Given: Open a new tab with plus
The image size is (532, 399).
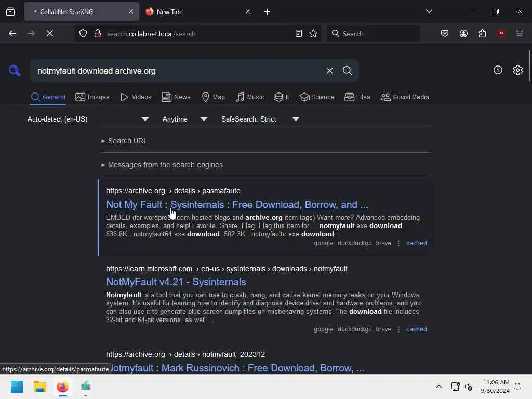Looking at the screenshot, I should click(x=267, y=12).
